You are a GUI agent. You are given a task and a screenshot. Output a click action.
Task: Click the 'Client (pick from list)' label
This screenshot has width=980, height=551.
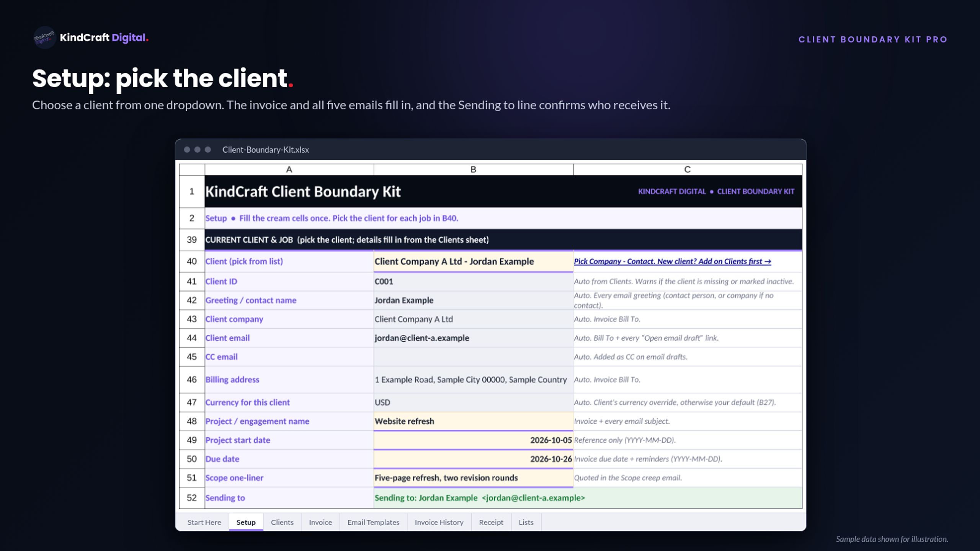click(244, 261)
